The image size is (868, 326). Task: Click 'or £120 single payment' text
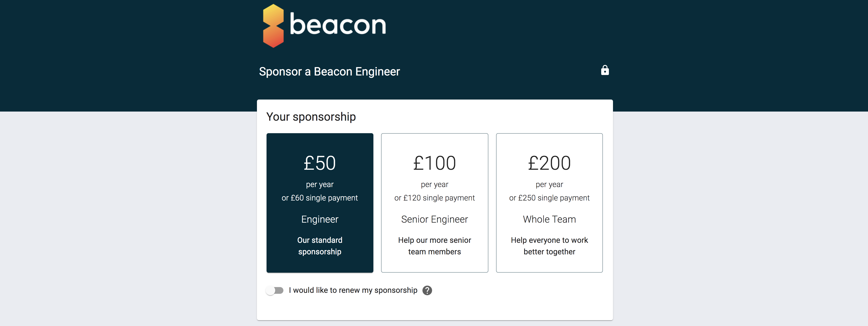(434, 198)
